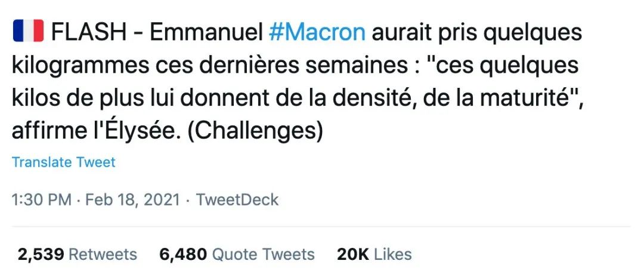Open the Quote Tweets label
This screenshot has height=273, width=644.
coord(264,254)
